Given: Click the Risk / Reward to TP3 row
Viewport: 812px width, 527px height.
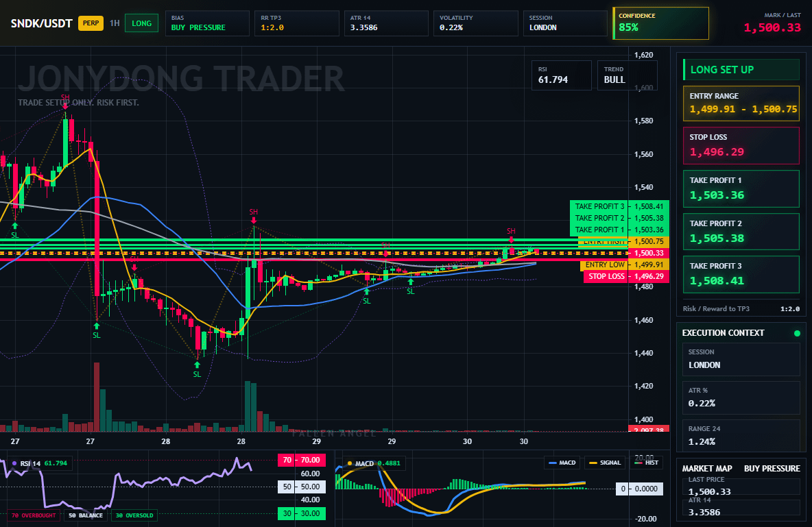Looking at the screenshot, I should (x=741, y=308).
